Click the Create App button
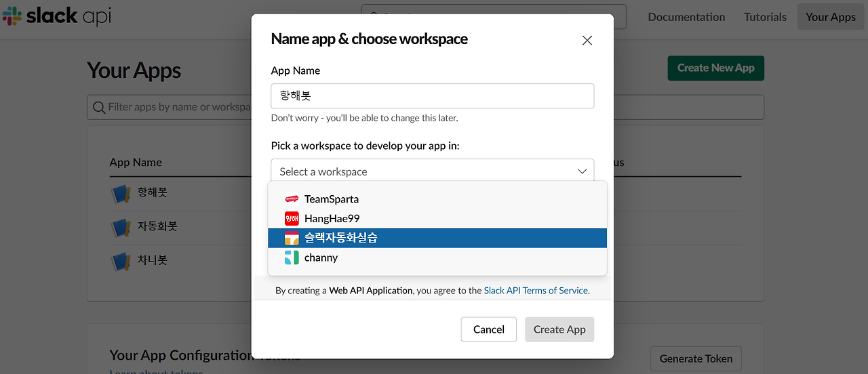 (x=559, y=329)
